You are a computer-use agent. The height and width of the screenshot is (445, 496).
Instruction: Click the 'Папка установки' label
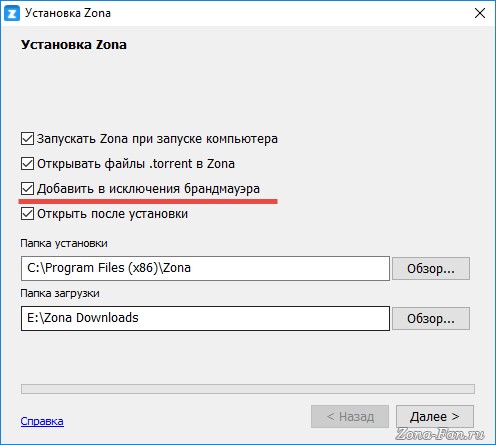pos(64,243)
